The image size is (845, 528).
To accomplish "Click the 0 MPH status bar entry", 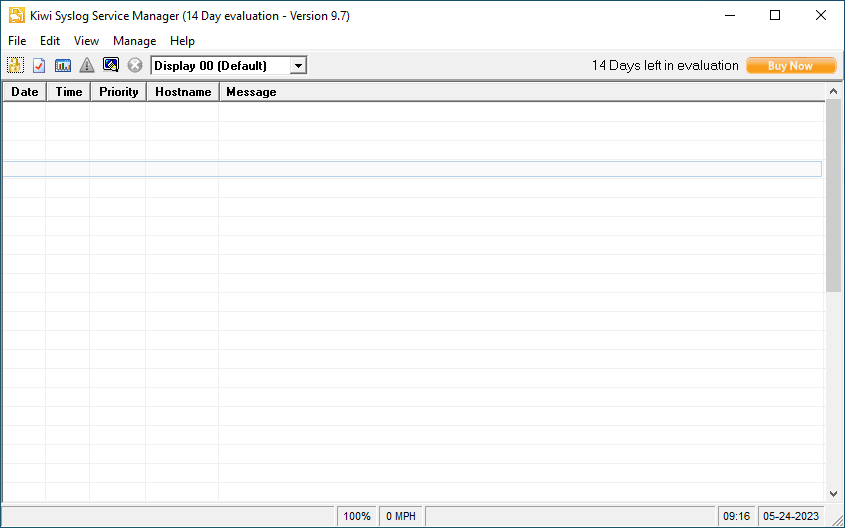I will click(401, 516).
